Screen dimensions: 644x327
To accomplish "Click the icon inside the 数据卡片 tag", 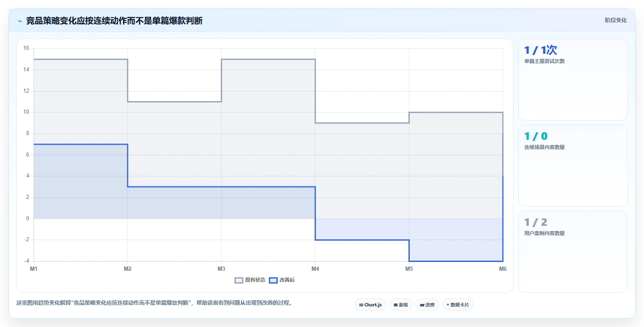I will [448, 305].
